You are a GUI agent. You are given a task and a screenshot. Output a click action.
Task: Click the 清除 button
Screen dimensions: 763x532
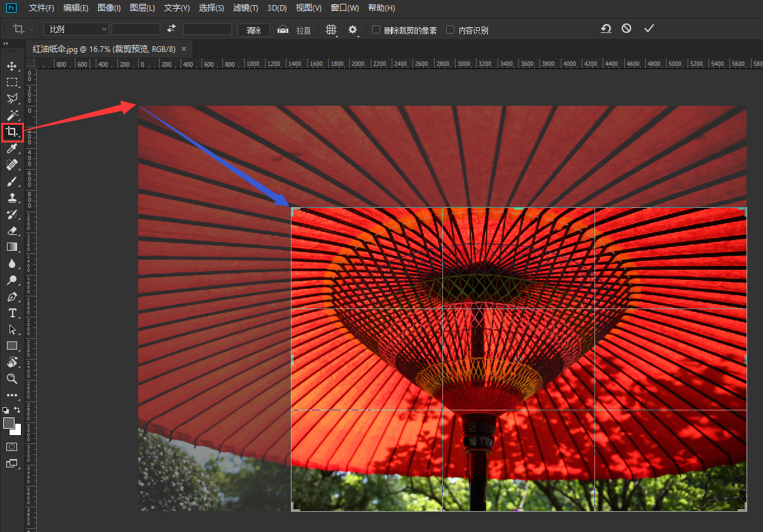pyautogui.click(x=253, y=30)
